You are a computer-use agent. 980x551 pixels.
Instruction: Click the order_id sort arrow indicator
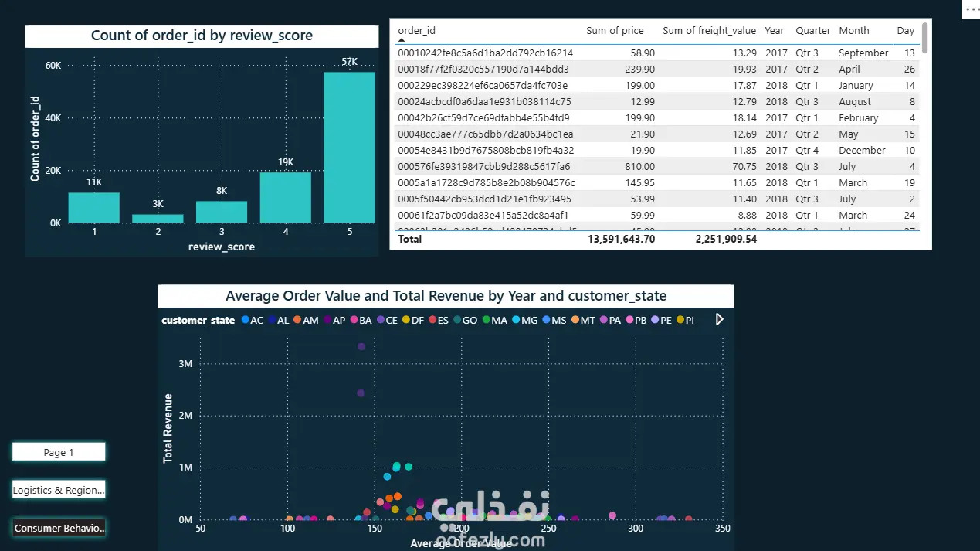point(402,39)
